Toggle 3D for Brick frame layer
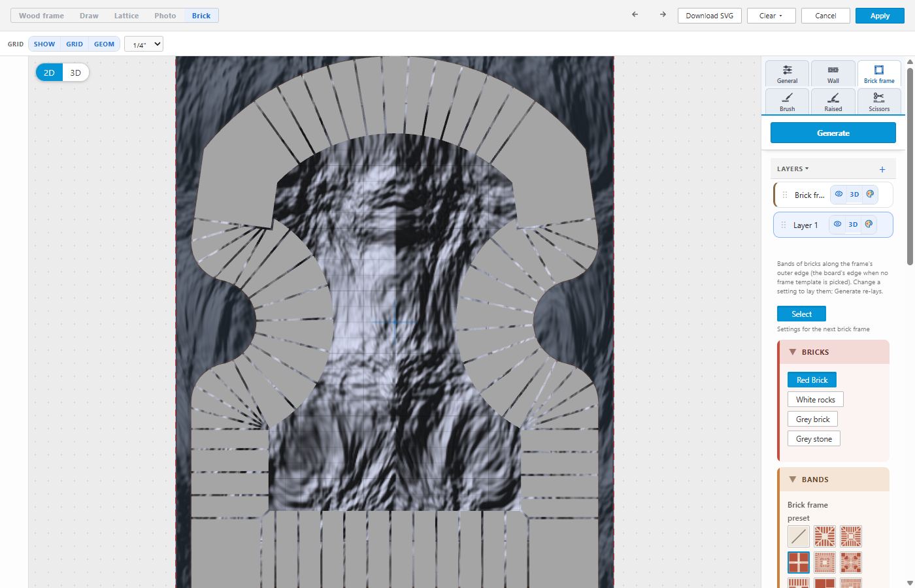This screenshot has width=915, height=588. pos(854,194)
